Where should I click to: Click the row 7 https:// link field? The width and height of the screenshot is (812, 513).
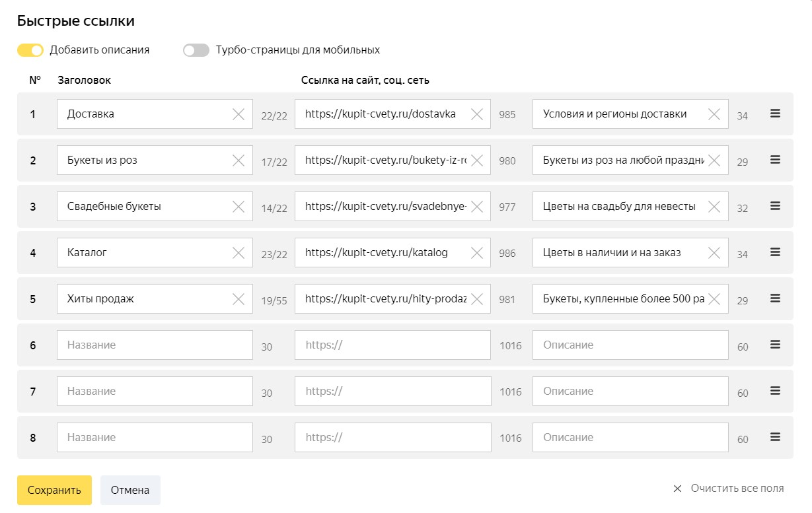[x=392, y=392]
